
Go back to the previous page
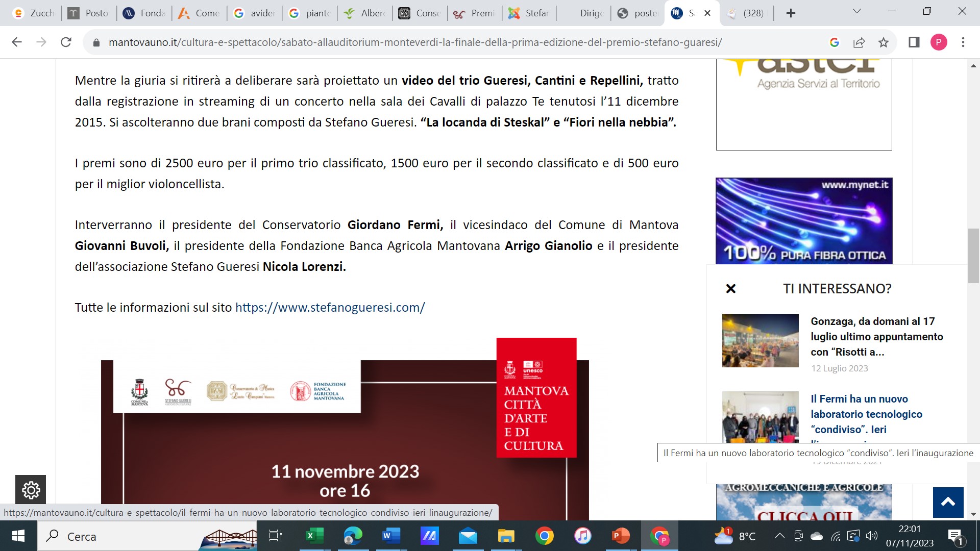click(17, 42)
